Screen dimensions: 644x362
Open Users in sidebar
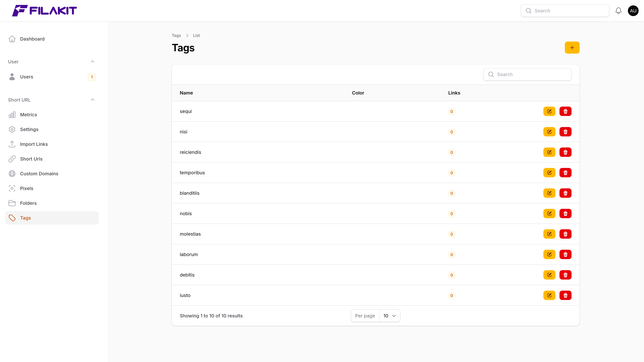pyautogui.click(x=52, y=77)
